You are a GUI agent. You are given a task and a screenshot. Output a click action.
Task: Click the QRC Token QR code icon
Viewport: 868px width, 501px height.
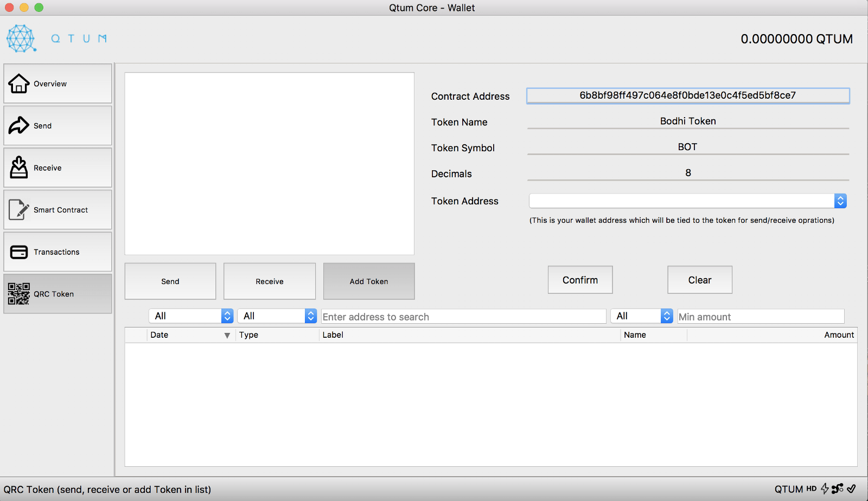coord(18,294)
